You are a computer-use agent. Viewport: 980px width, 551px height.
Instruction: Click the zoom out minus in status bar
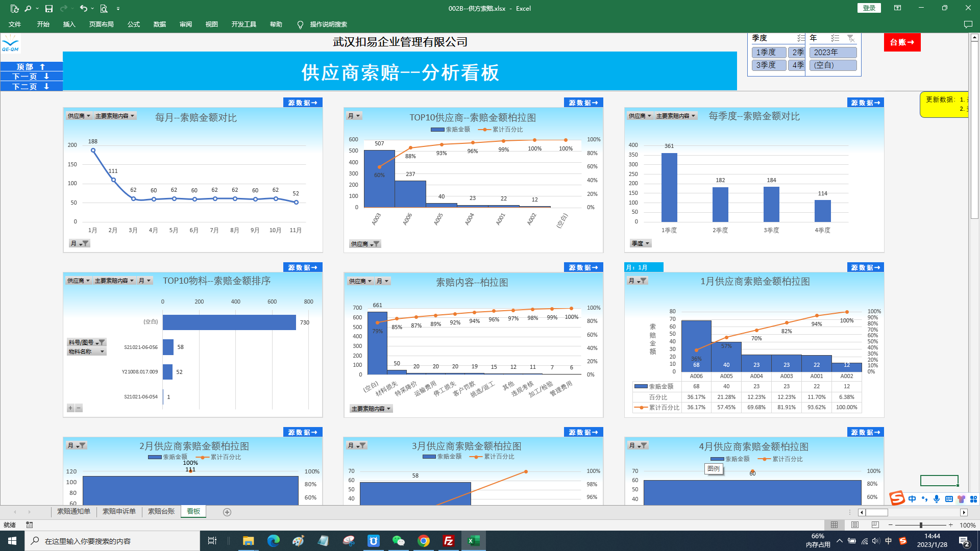click(x=891, y=525)
